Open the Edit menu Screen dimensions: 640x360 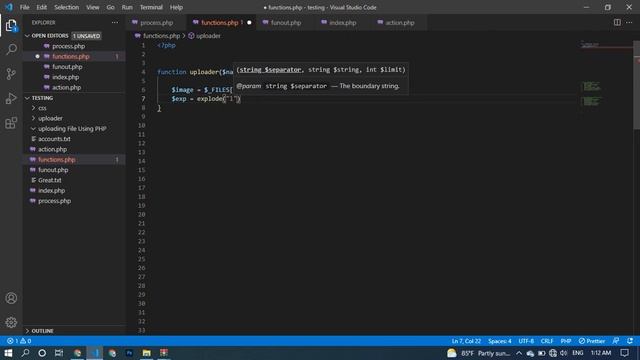(x=42, y=7)
